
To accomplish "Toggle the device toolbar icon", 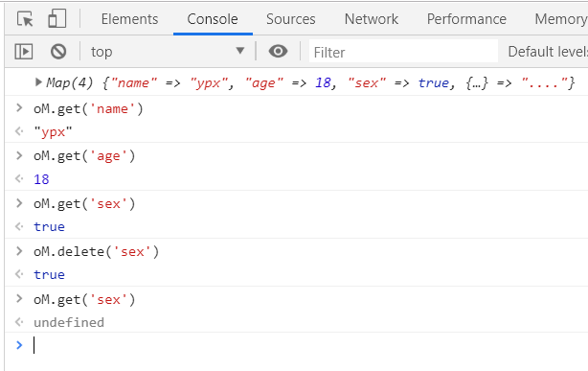I will tap(57, 19).
